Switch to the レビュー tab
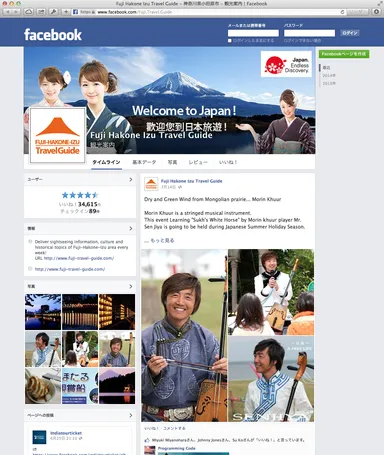The height and width of the screenshot is (455, 384). (198, 162)
